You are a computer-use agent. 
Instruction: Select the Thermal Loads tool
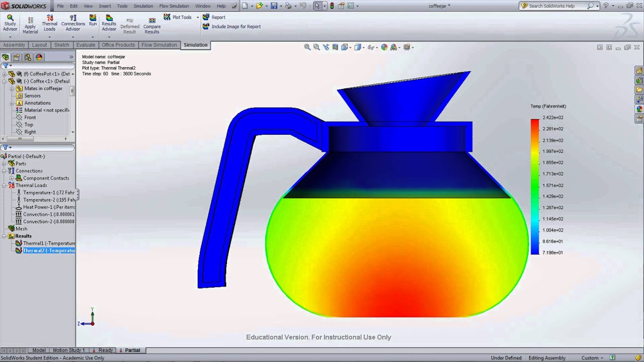point(49,23)
